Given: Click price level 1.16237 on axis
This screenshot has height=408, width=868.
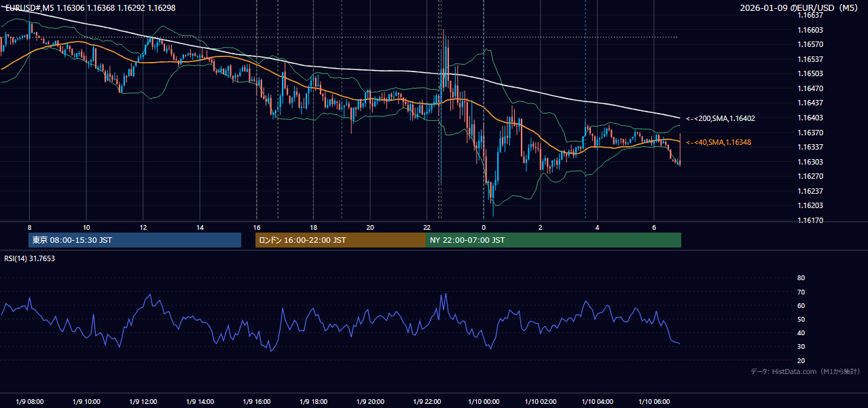Looking at the screenshot, I should (x=810, y=191).
